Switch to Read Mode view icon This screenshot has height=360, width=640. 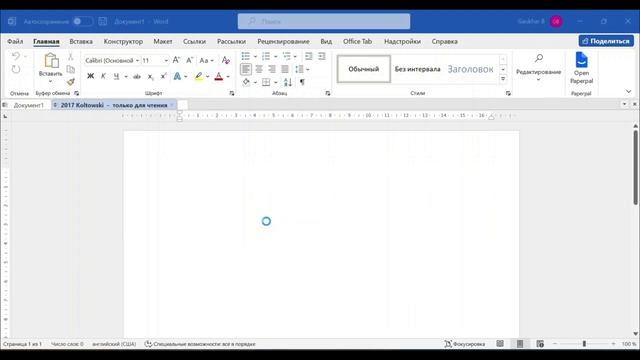pyautogui.click(x=500, y=344)
